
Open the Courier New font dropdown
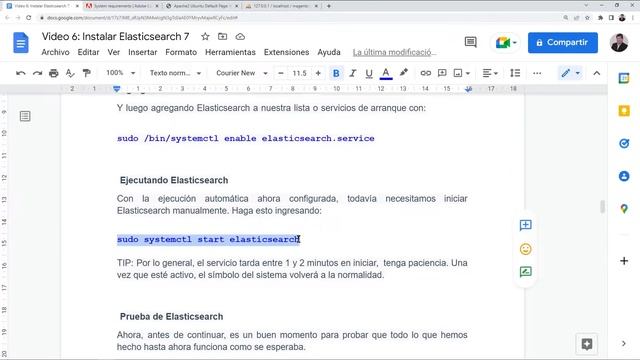click(x=242, y=73)
